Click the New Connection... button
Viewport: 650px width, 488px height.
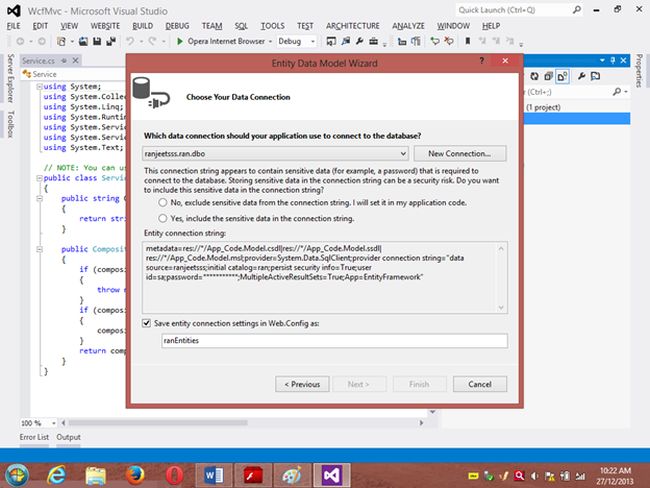(460, 153)
